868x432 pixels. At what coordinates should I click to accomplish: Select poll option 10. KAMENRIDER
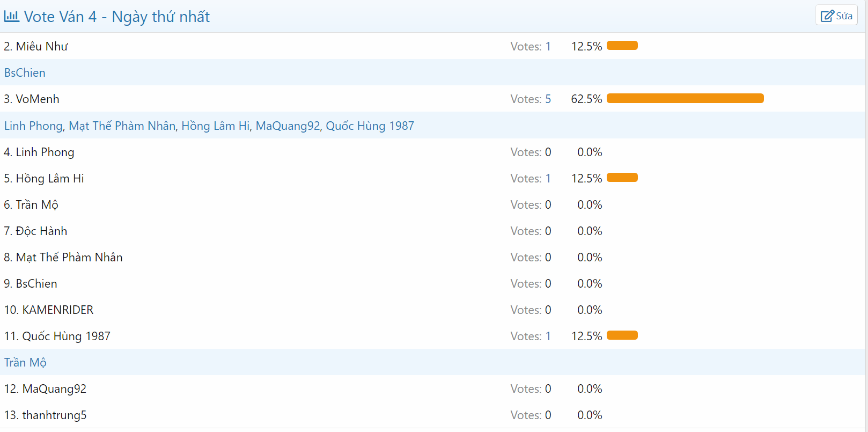(49, 310)
